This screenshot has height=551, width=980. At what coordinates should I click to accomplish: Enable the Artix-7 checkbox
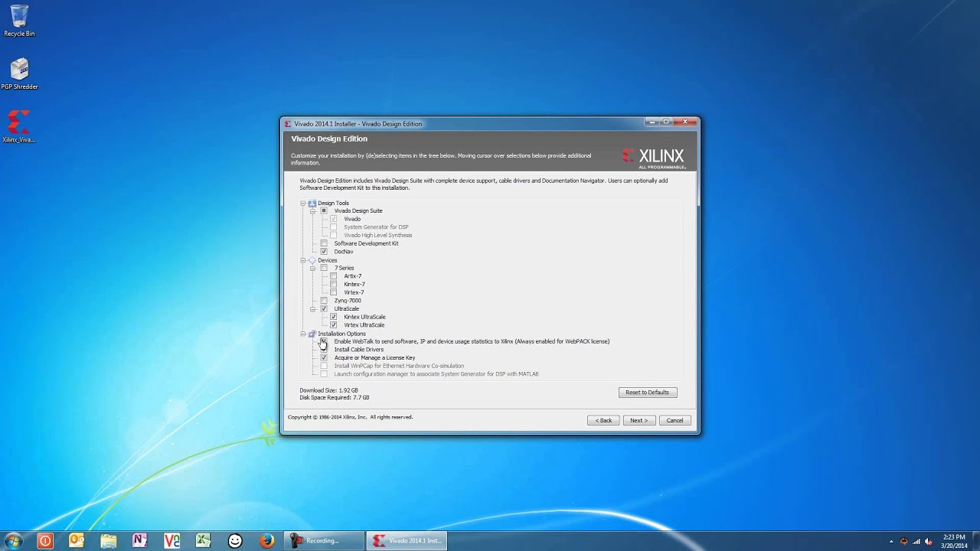click(x=333, y=276)
